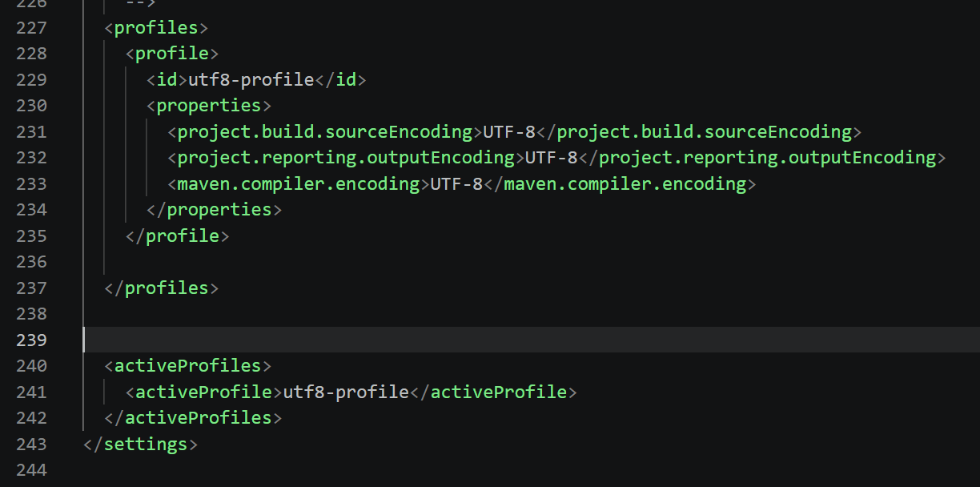Place cursor on empty line 239
Image resolution: width=980 pixels, height=487 pixels.
point(532,340)
